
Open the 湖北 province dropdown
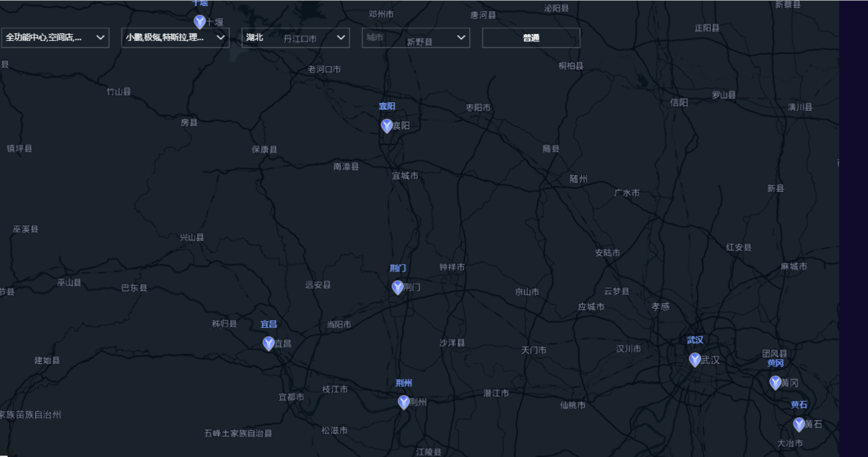click(x=296, y=38)
